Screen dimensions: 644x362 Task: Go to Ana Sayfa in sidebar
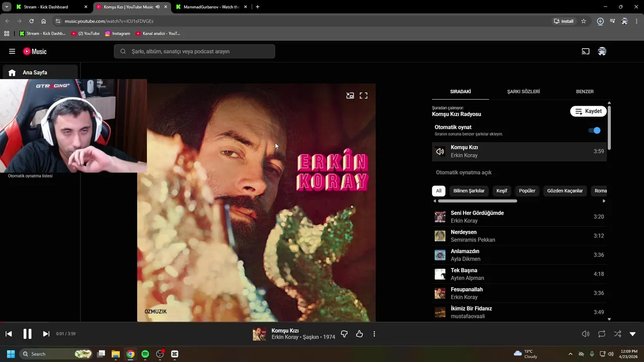pyautogui.click(x=40, y=72)
